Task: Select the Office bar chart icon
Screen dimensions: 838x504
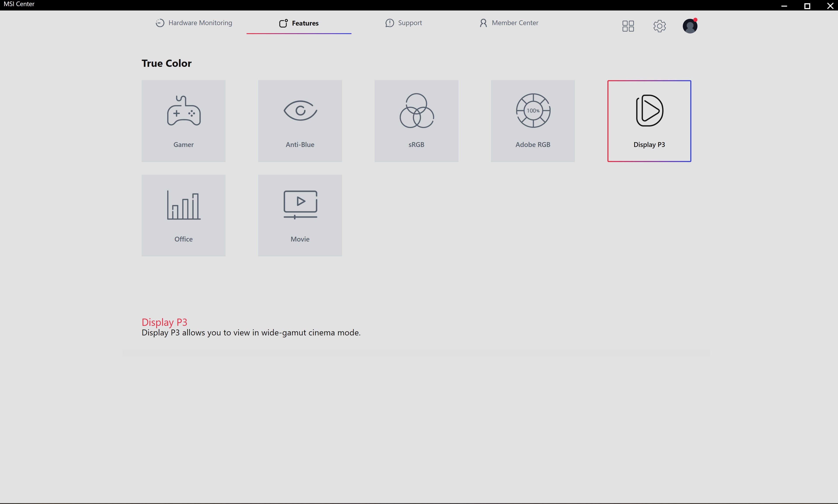Action: (184, 205)
